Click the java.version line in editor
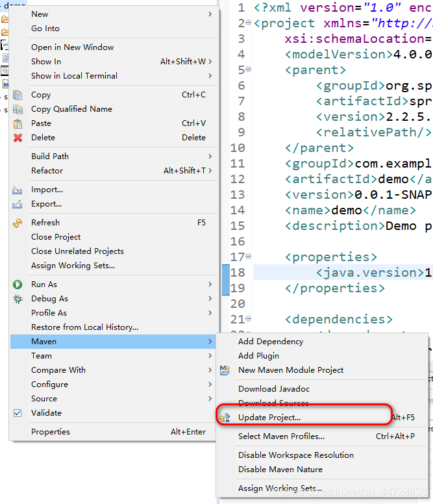This screenshot has height=504, width=433. pos(343,272)
